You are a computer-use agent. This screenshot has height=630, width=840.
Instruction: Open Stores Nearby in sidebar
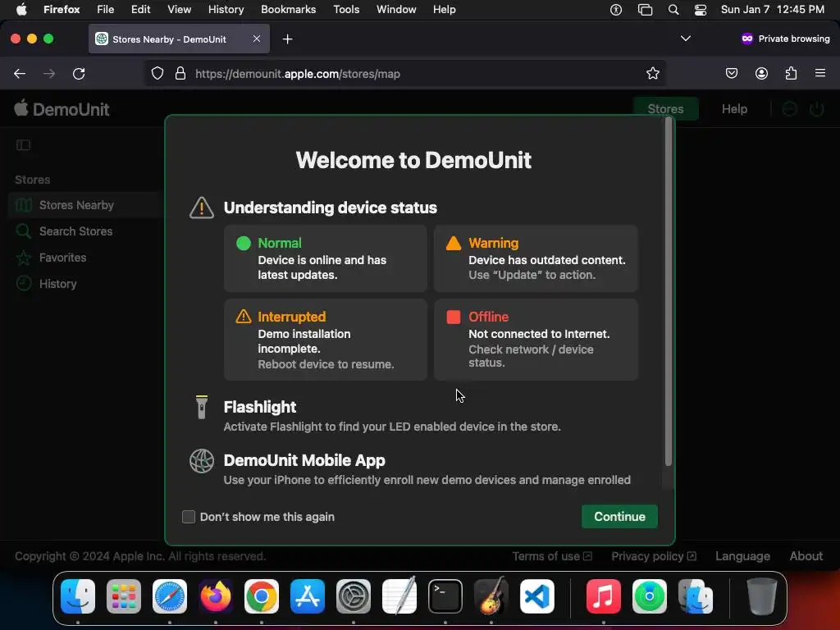coord(85,205)
